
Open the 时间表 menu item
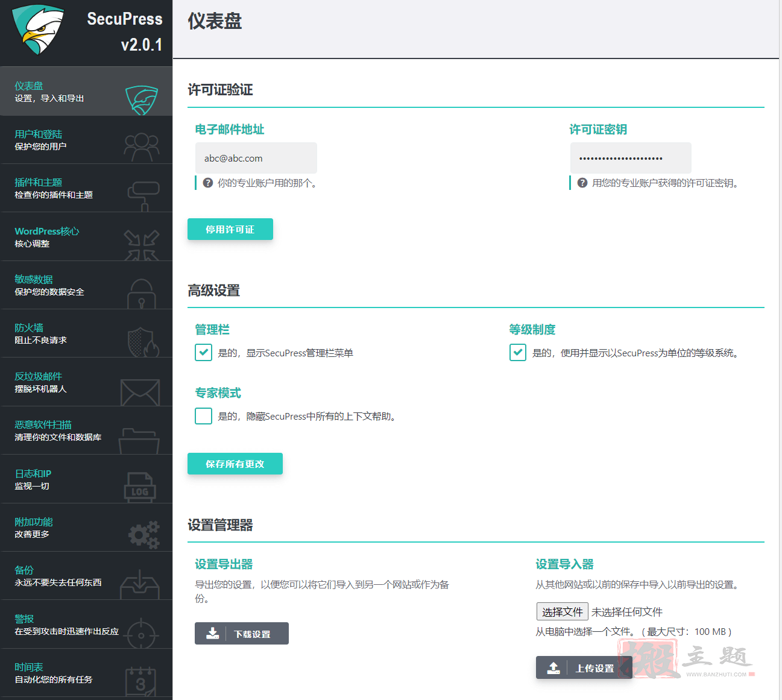(86, 673)
